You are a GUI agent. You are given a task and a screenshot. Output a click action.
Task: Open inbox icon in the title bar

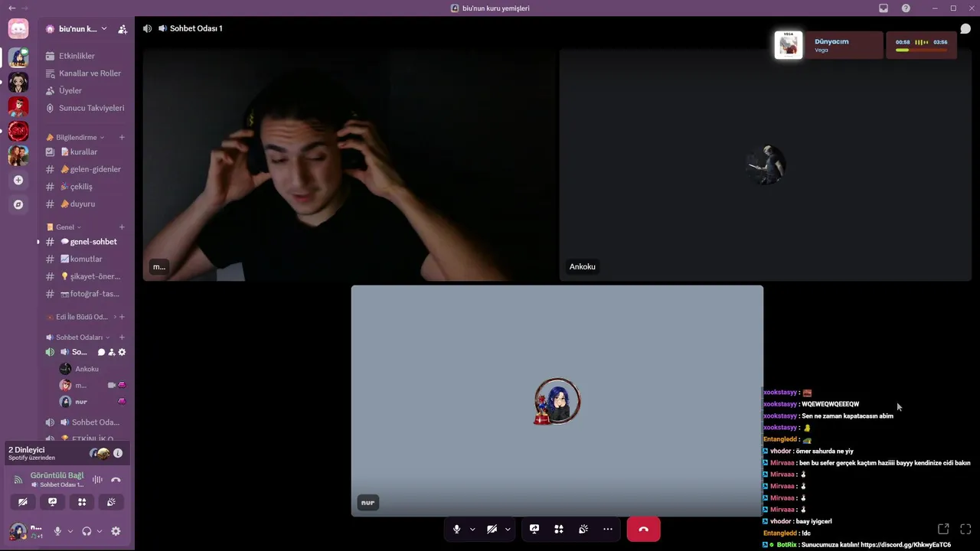pyautogui.click(x=884, y=8)
